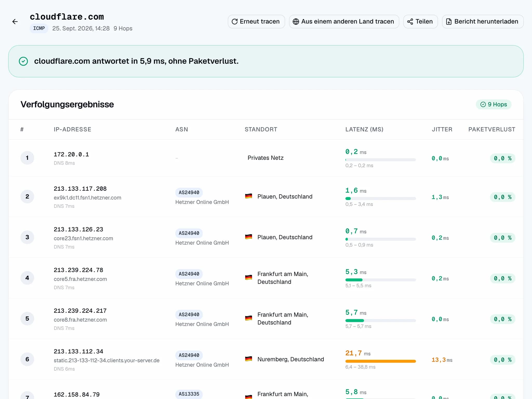Click IP address 172.20.0.1
The width and height of the screenshot is (532, 399).
71,155
